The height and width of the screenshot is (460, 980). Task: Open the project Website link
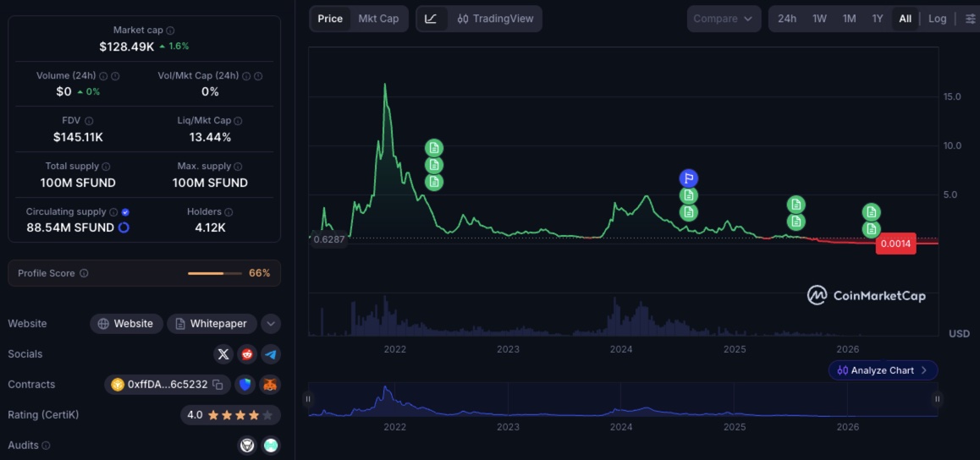tap(126, 324)
